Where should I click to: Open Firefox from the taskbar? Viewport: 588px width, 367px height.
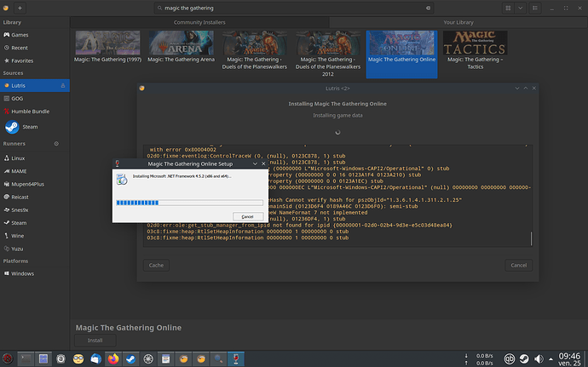click(x=113, y=358)
